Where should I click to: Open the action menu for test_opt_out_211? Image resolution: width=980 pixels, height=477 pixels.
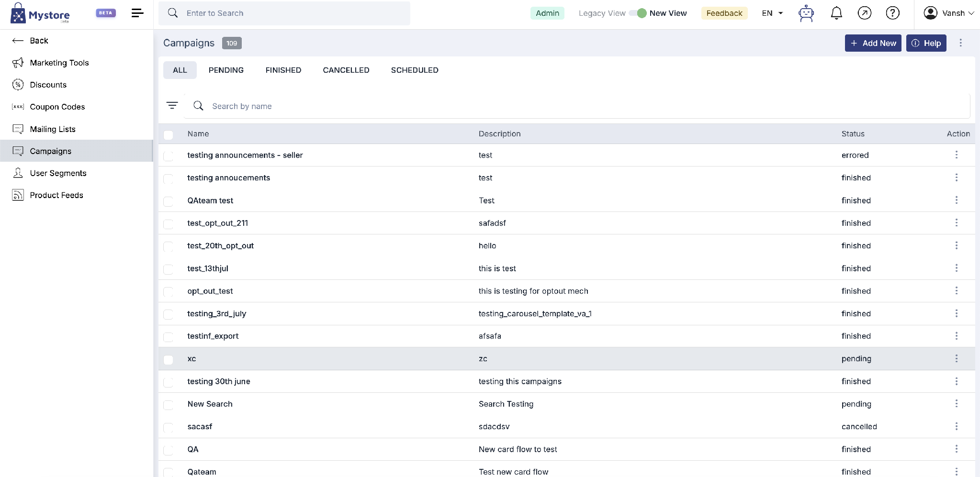[957, 222]
